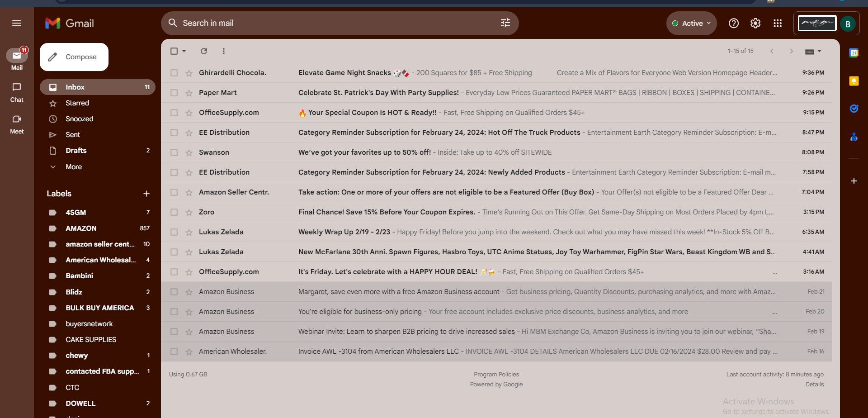868x418 pixels.
Task: Go to older messages arrow
Action: tap(791, 51)
